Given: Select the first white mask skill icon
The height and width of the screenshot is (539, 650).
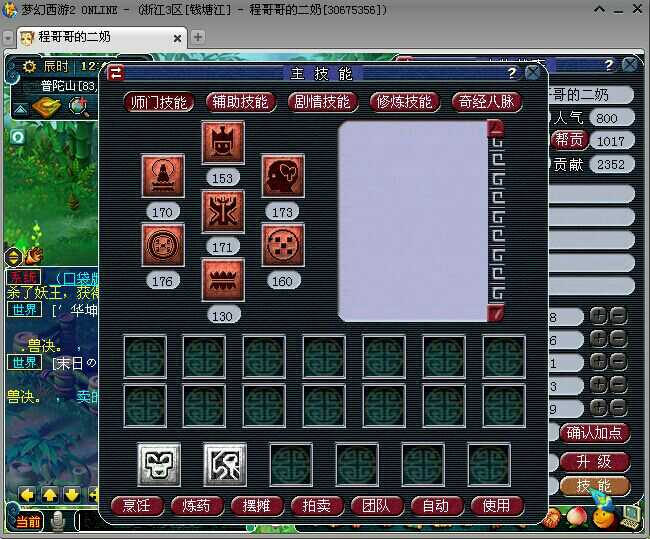Looking at the screenshot, I should tap(158, 464).
